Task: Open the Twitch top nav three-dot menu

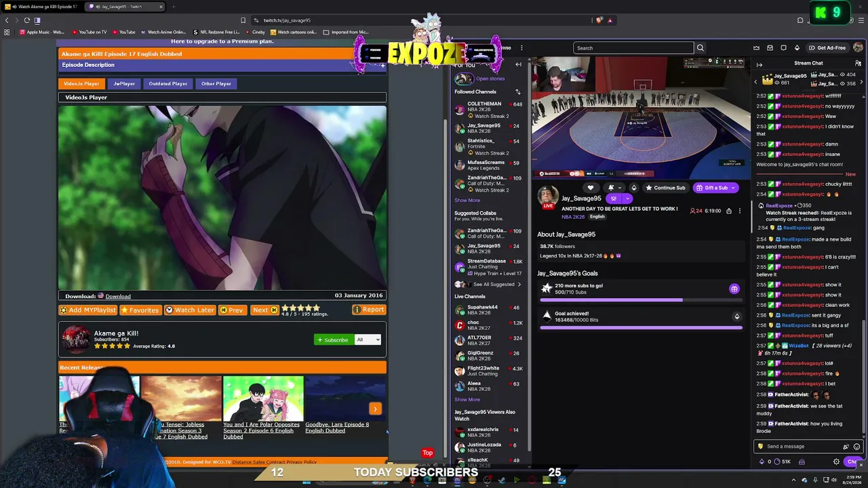Action: (521, 48)
